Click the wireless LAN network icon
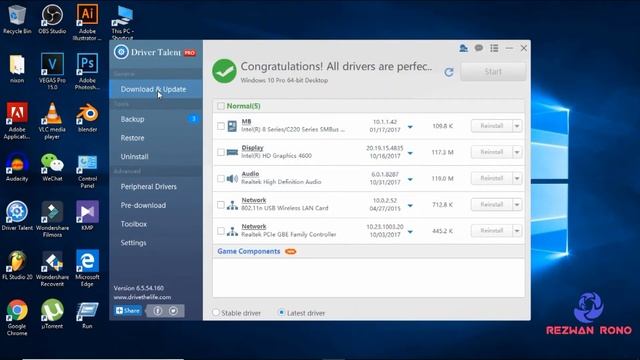640x360 pixels. tap(232, 205)
